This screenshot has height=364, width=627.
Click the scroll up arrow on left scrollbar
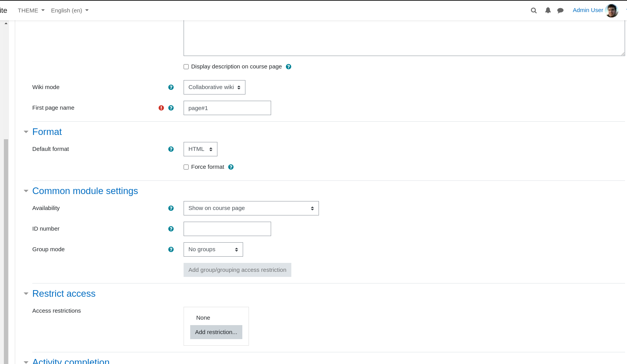[x=6, y=23]
